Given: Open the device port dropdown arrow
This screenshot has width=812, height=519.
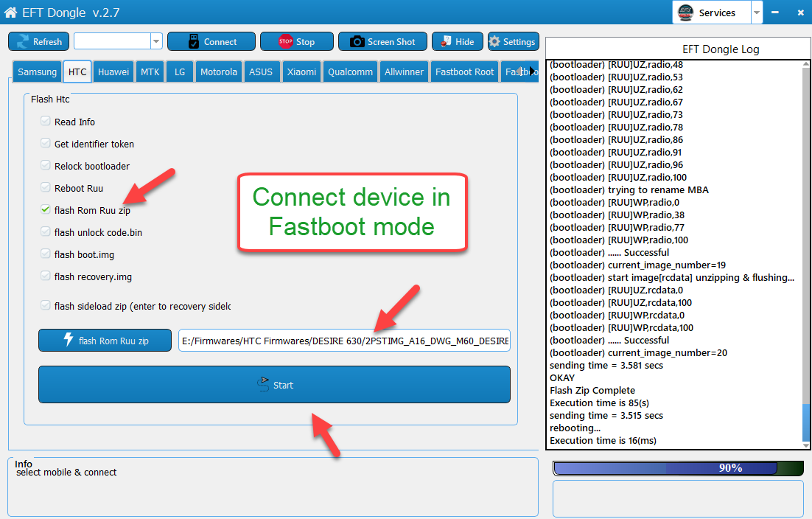Looking at the screenshot, I should 156,41.
